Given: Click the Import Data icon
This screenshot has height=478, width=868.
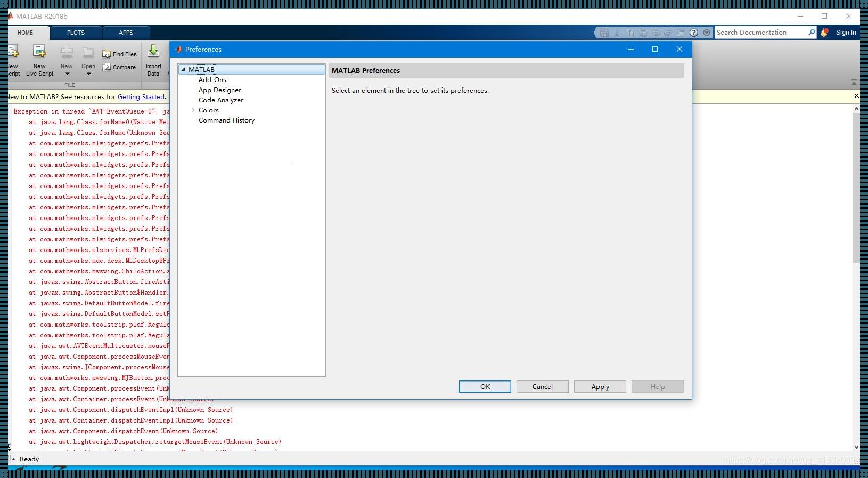Looking at the screenshot, I should 153,51.
